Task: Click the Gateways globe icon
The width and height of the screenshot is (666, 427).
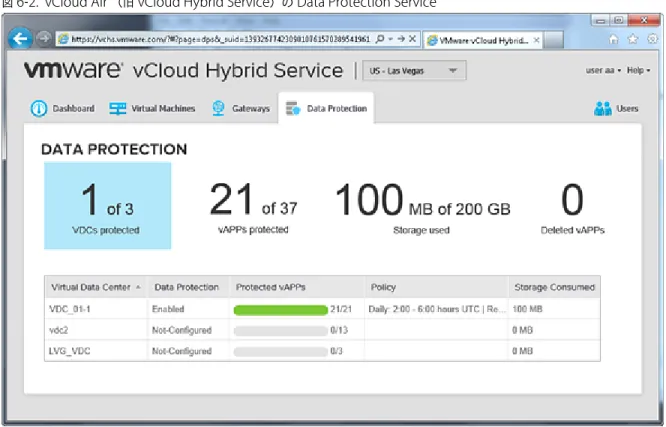Action: [218, 109]
